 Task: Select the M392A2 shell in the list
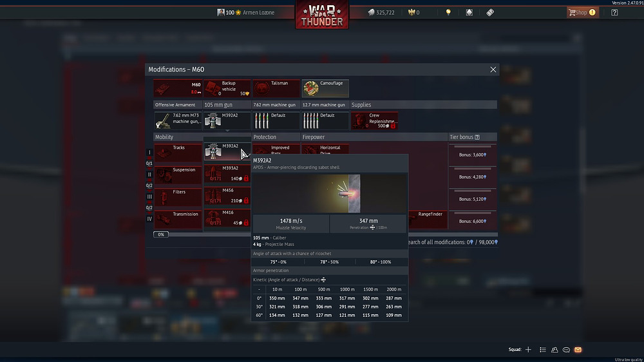point(227,151)
